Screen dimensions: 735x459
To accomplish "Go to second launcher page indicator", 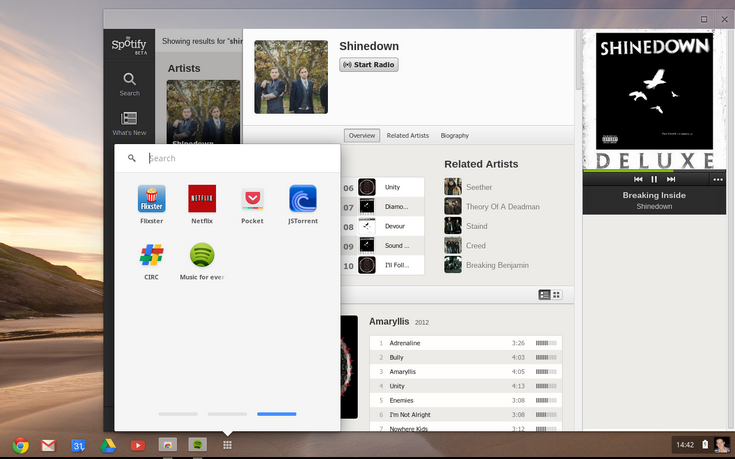I will click(227, 414).
